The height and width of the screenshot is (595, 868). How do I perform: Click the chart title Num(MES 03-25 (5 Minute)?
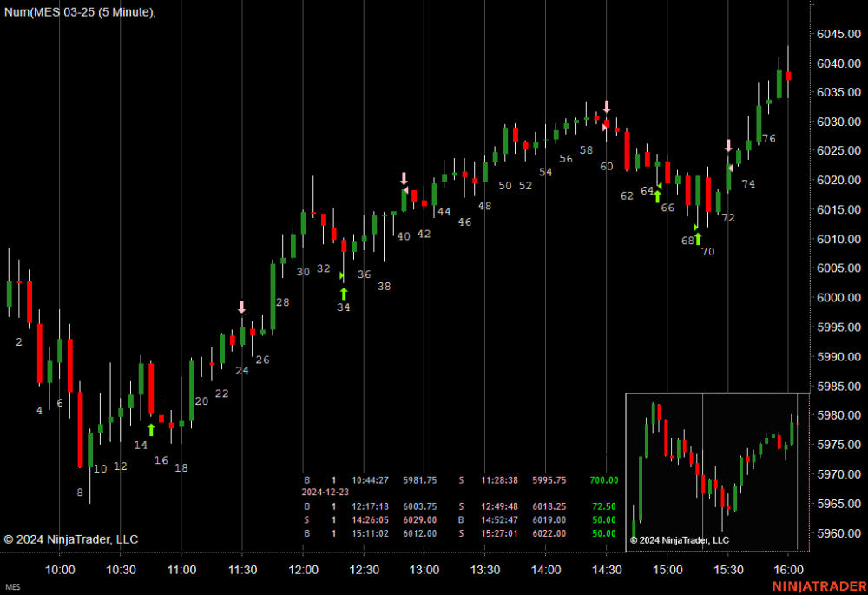[x=78, y=11]
